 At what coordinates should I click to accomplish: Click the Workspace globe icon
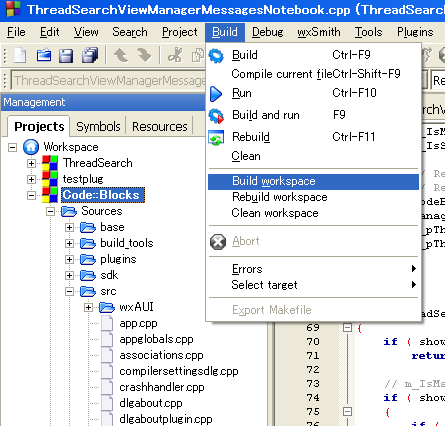[31, 147]
